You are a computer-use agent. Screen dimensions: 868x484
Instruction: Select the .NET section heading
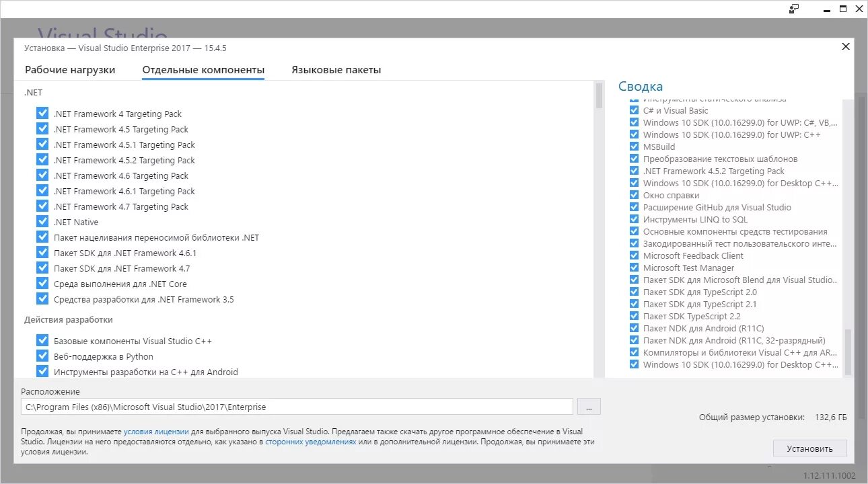[x=34, y=93]
